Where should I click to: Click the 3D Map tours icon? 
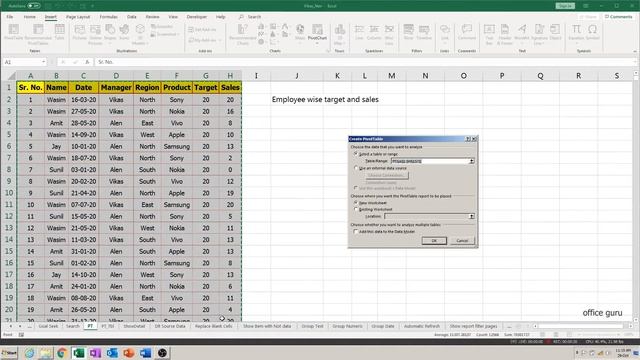pyautogui.click(x=339, y=33)
